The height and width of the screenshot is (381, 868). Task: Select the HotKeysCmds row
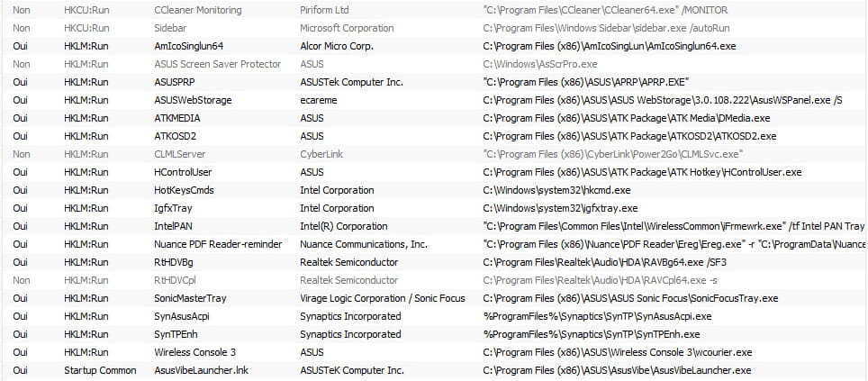(x=434, y=190)
